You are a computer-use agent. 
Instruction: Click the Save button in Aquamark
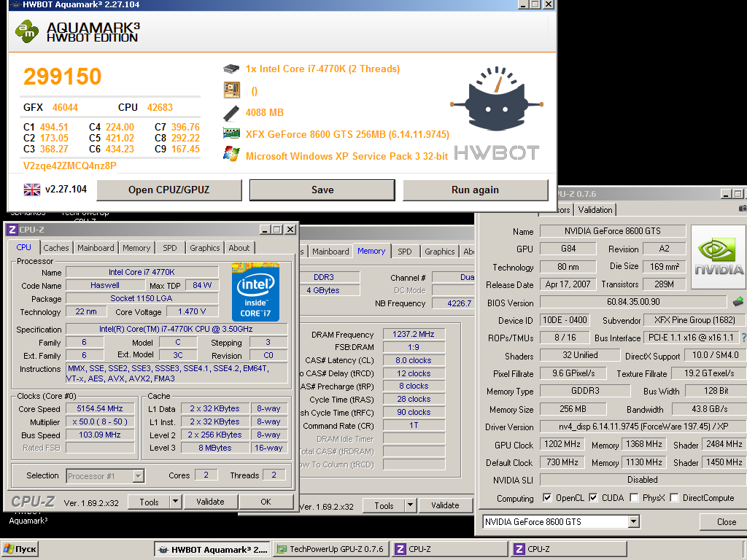322,190
